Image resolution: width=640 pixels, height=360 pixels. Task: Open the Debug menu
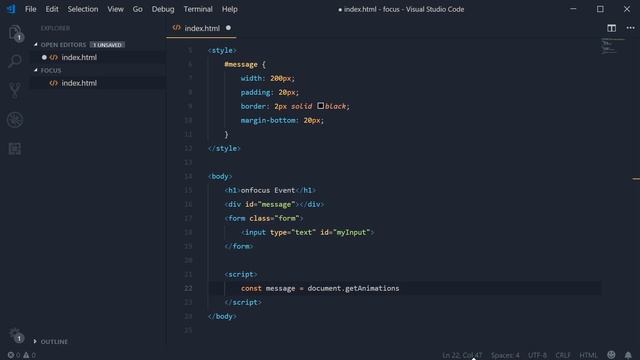pos(163,9)
